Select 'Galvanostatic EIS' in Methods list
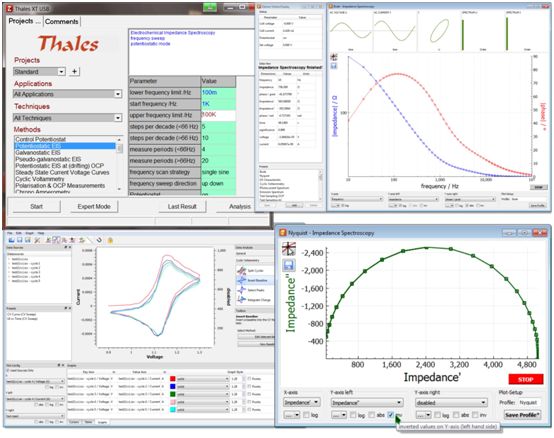The height and width of the screenshot is (438, 554). click(38, 153)
